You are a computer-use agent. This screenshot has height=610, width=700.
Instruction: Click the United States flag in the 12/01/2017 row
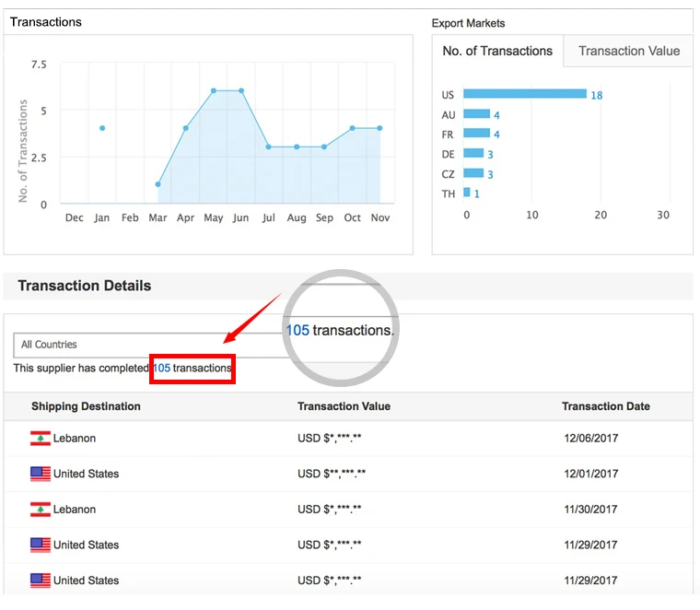(40, 474)
